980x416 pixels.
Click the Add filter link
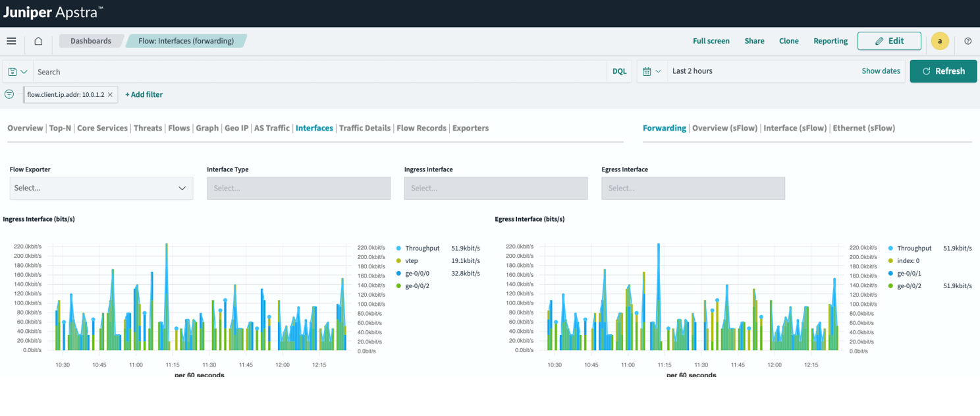144,94
